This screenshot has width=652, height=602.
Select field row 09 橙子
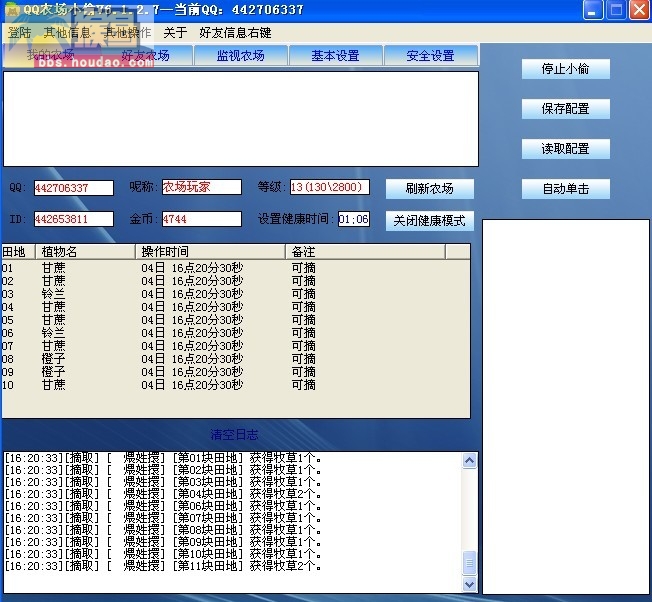236,372
